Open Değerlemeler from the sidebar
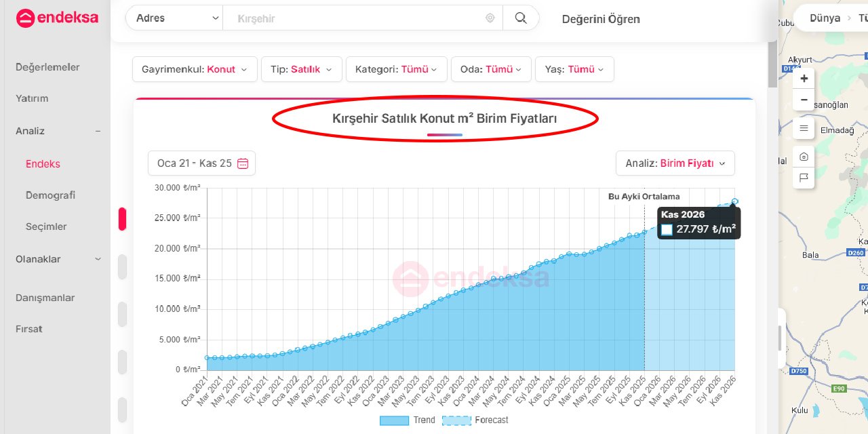This screenshot has height=434, width=868. tap(47, 67)
